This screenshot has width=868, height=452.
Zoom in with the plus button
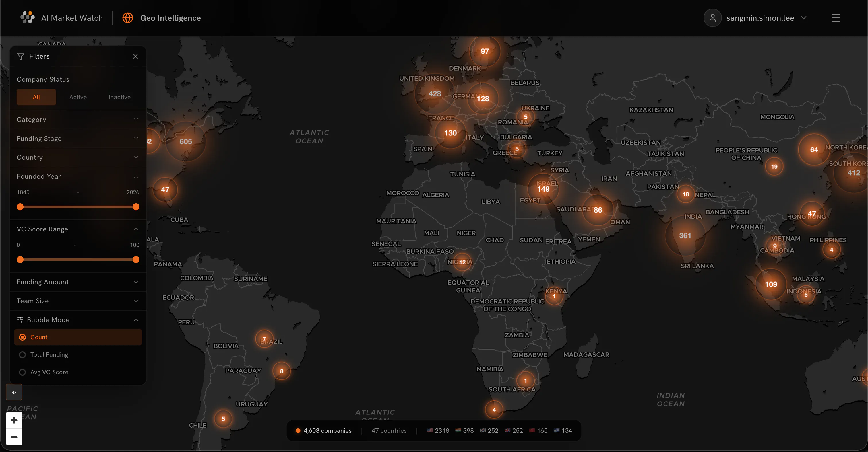pyautogui.click(x=14, y=420)
